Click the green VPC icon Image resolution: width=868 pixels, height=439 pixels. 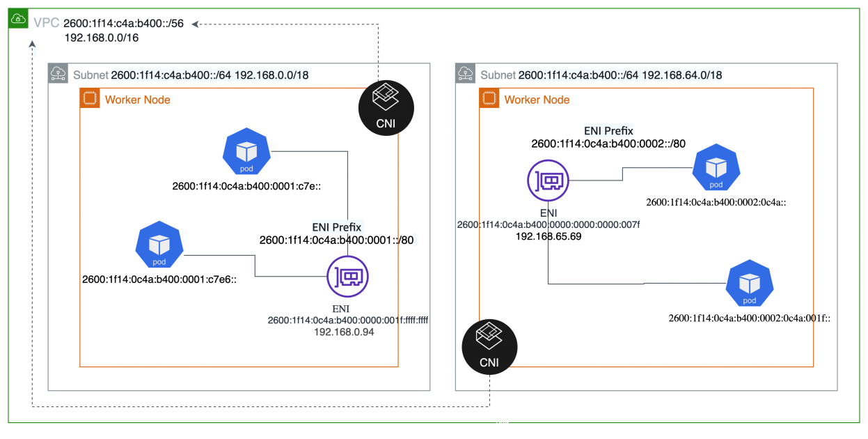(x=19, y=19)
